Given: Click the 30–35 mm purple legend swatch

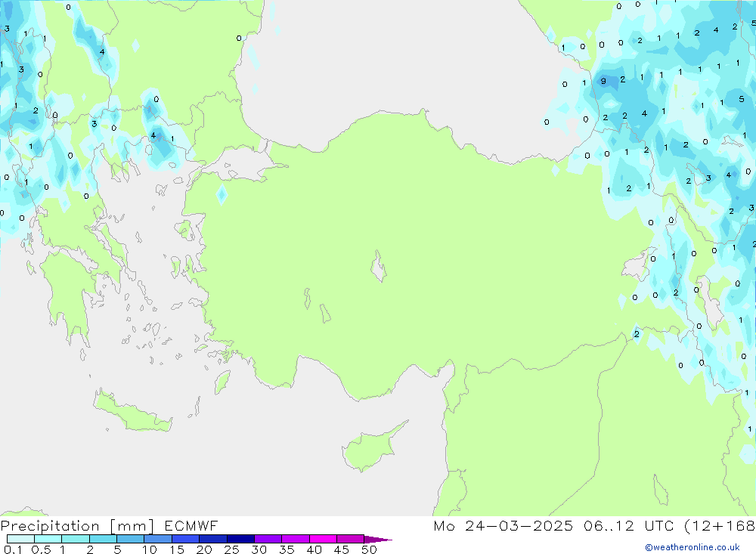Looking at the screenshot, I should (268, 539).
